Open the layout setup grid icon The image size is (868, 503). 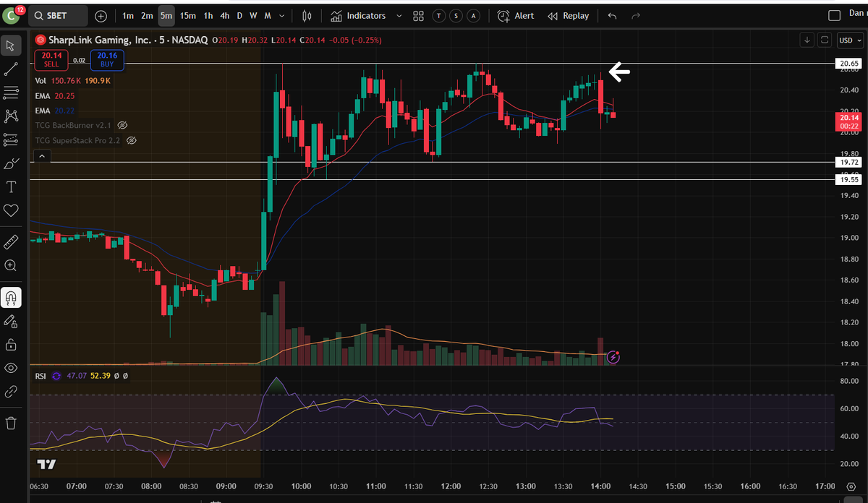(418, 15)
